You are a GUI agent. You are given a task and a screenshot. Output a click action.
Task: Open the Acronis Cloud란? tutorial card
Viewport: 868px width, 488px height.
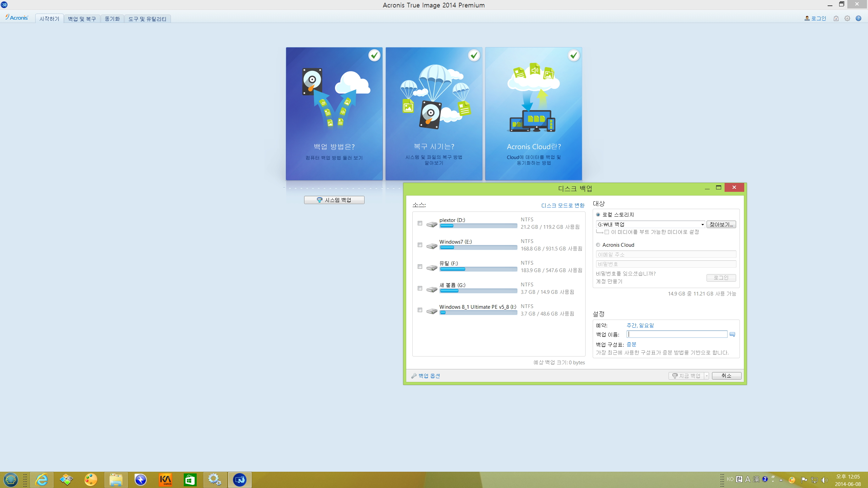[534, 114]
